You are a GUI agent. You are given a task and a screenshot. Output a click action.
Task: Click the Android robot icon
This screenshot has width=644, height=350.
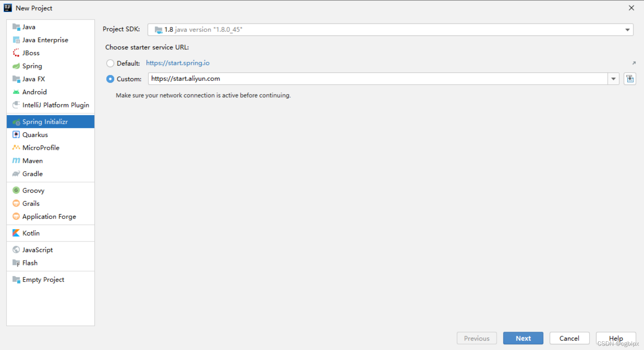16,92
